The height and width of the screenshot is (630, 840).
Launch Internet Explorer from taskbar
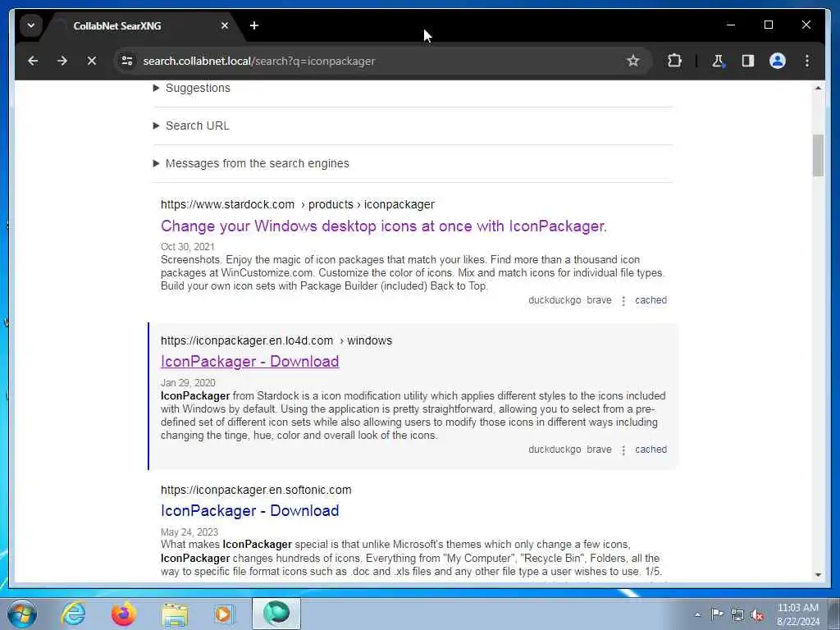pyautogui.click(x=73, y=614)
